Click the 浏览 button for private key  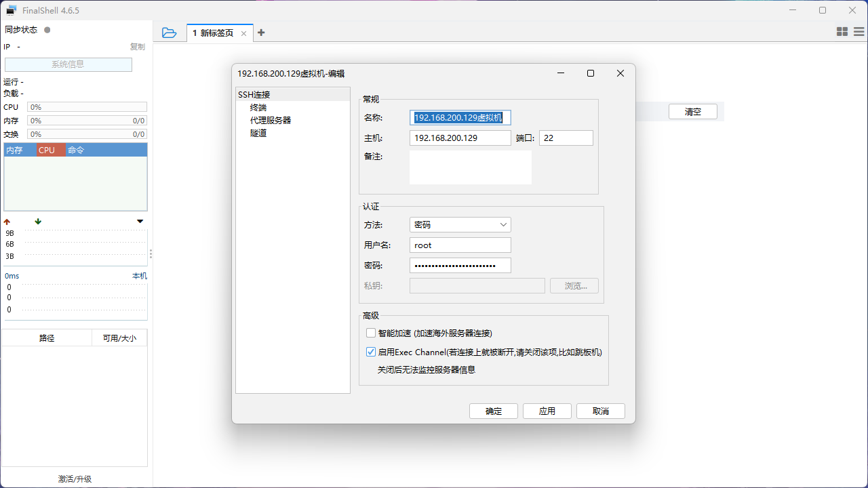574,285
